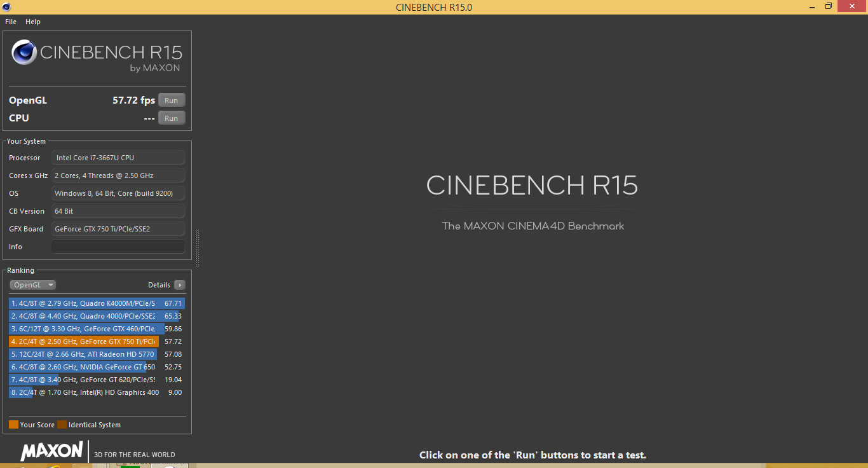Screen dimensions: 868x468
Task: Click the CB Version 64 Bit field
Action: [118, 211]
